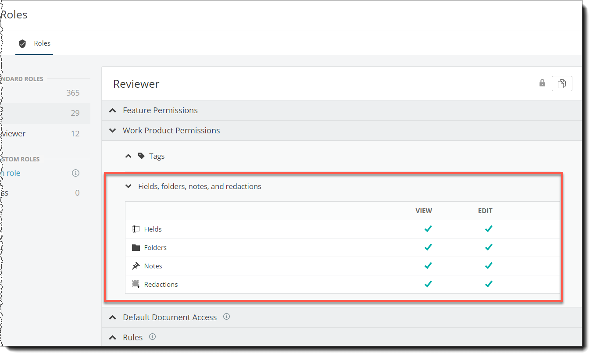Screen dimensions: 600x364
Task: Click the info icon next to Default Document Access
Action: pyautogui.click(x=226, y=317)
